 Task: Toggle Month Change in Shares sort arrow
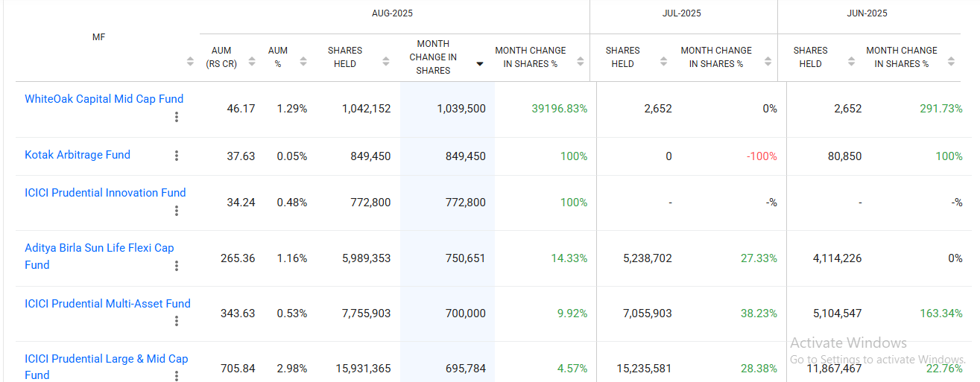coord(480,64)
